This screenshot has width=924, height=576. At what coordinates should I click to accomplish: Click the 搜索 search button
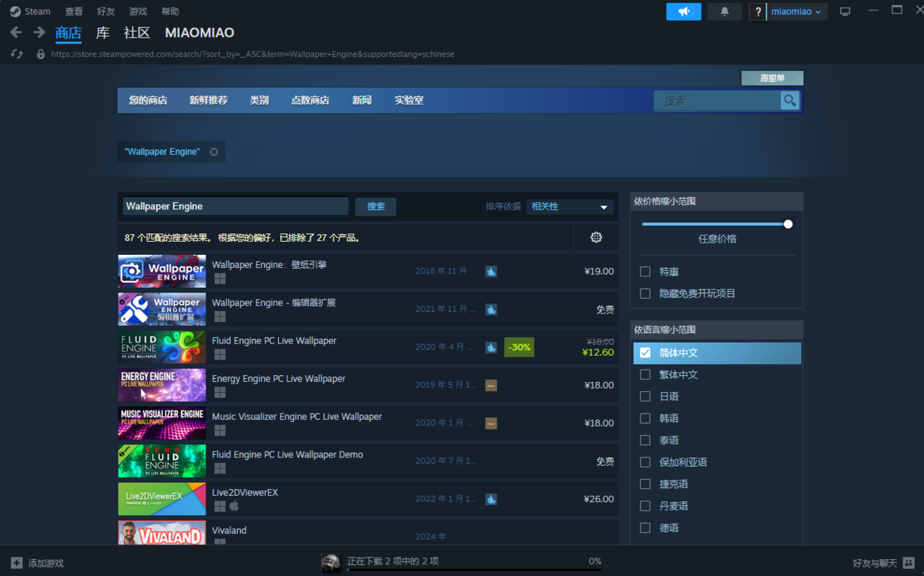[376, 206]
